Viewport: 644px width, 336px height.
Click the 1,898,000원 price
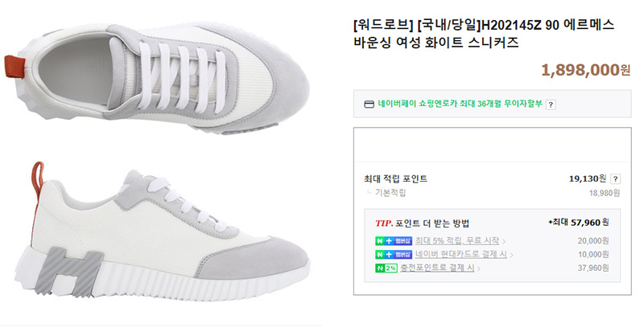point(585,70)
